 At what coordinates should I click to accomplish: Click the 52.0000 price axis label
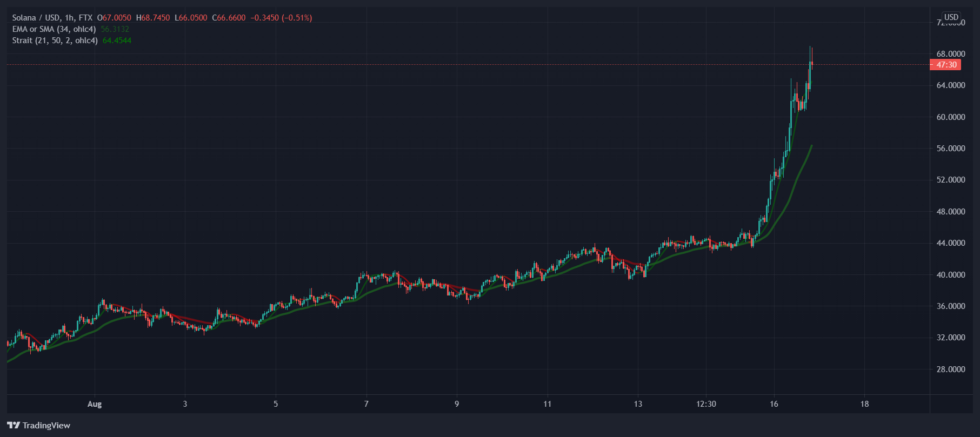tap(951, 180)
